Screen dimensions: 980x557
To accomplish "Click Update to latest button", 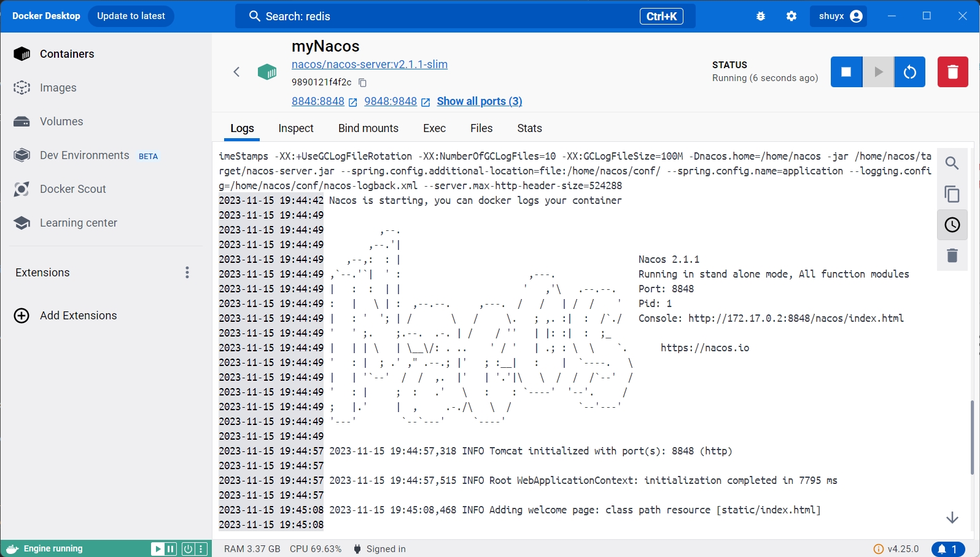I will (131, 16).
